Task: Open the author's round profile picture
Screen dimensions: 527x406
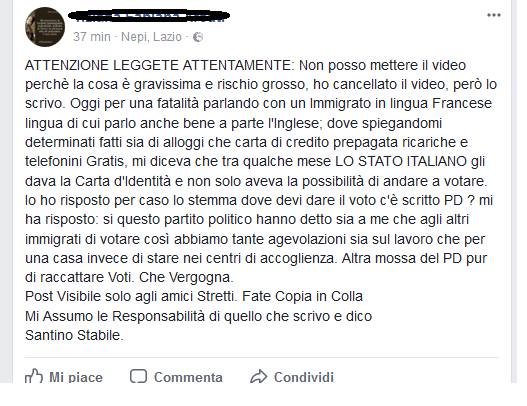Action: point(45,27)
